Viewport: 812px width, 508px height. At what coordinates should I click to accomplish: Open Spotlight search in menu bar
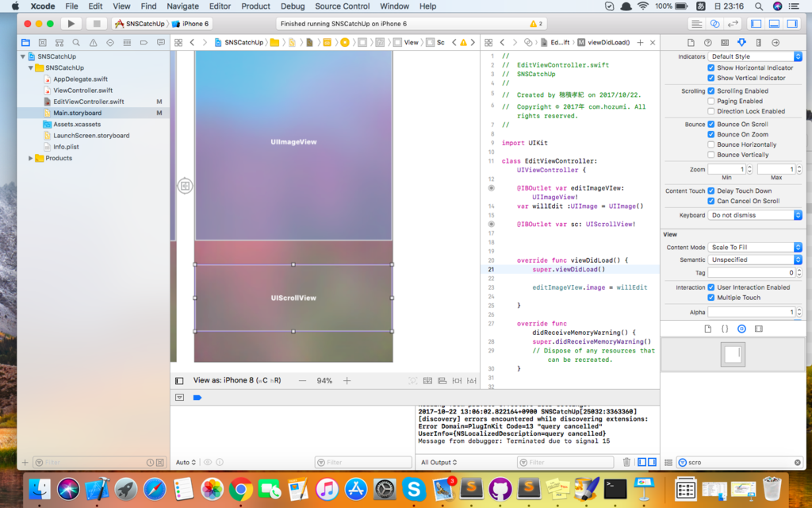[x=759, y=6]
